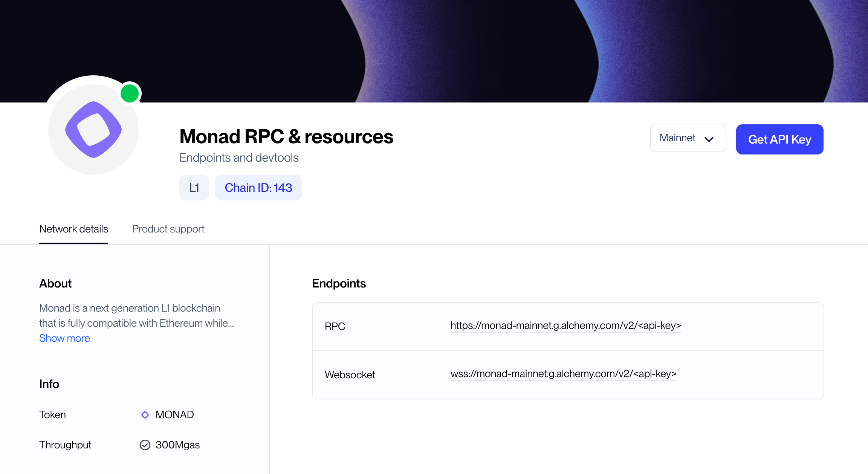Image resolution: width=868 pixels, height=474 pixels.
Task: Switch to the Product support tab
Action: tap(168, 229)
